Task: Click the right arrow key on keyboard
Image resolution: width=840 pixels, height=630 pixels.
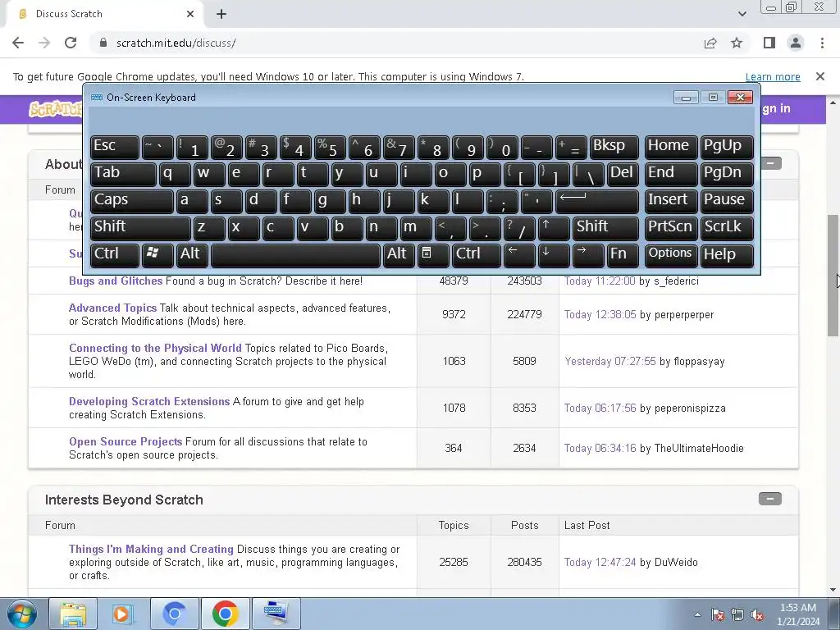Action: pyautogui.click(x=587, y=254)
